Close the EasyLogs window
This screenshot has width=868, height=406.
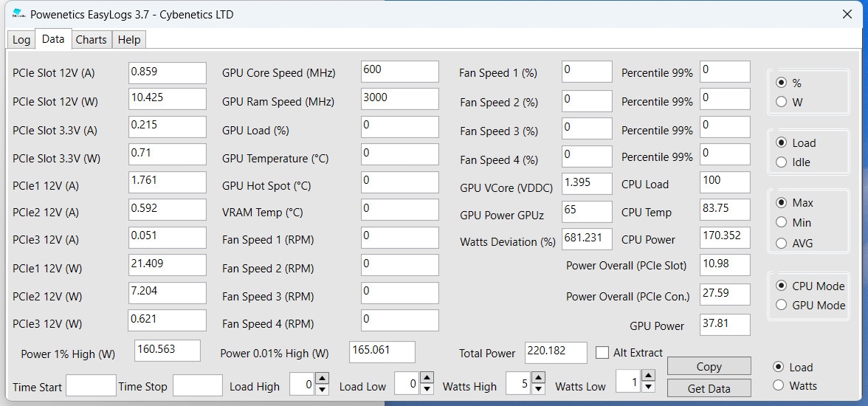click(848, 14)
